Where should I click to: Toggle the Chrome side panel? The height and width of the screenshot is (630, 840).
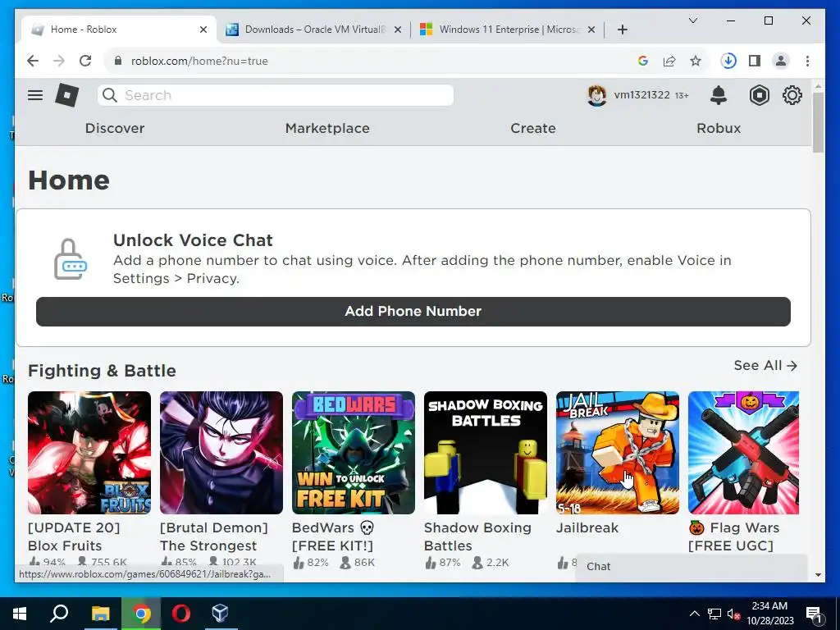click(755, 61)
